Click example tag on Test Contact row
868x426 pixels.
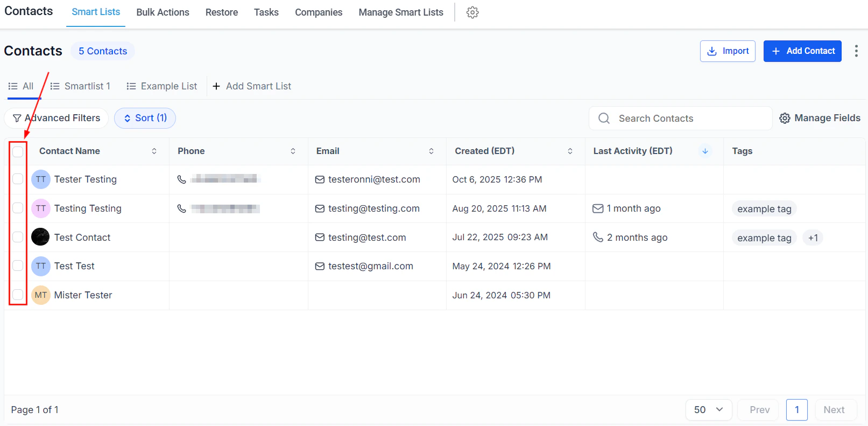click(764, 238)
